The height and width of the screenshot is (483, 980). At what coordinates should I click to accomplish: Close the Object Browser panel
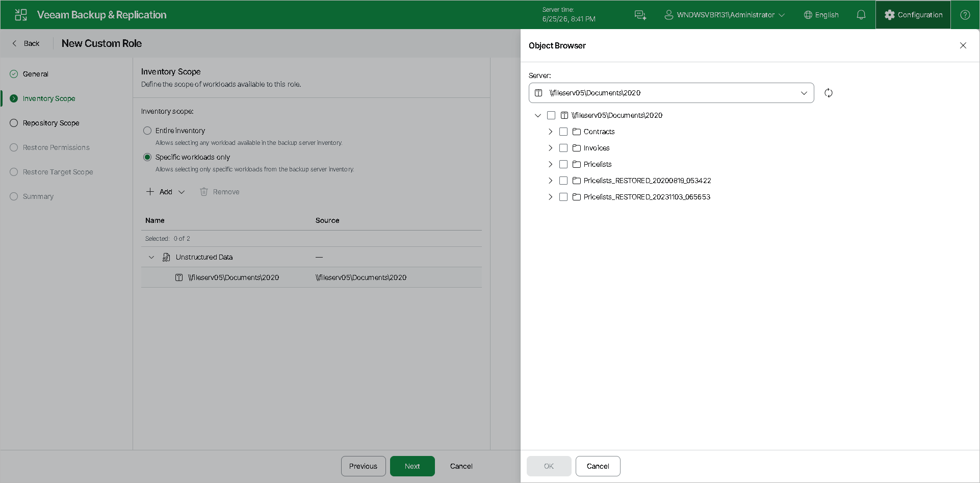point(963,45)
